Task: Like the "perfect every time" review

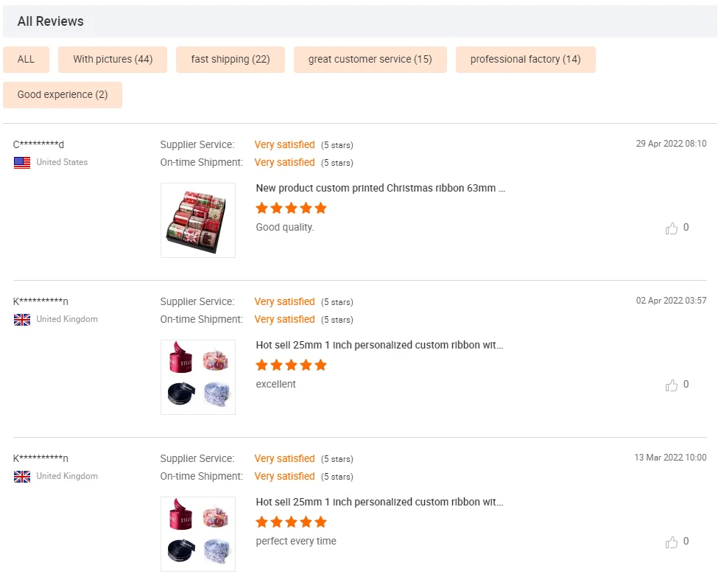Action: pyautogui.click(x=671, y=542)
